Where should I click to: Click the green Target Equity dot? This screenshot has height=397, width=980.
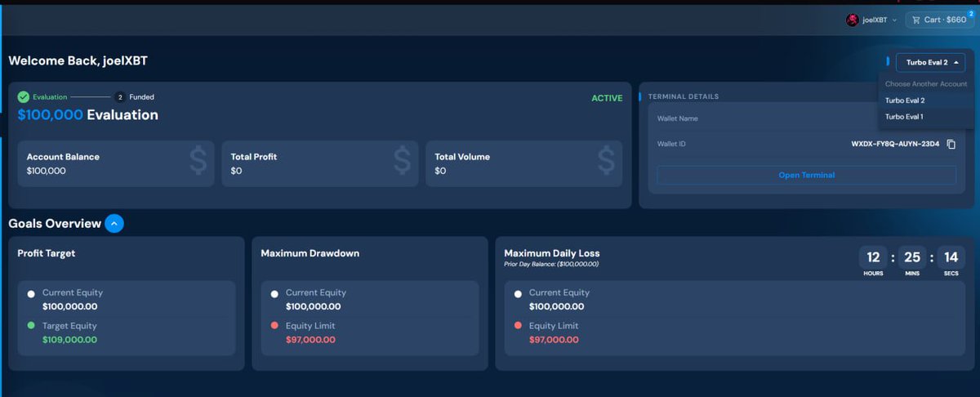31,326
